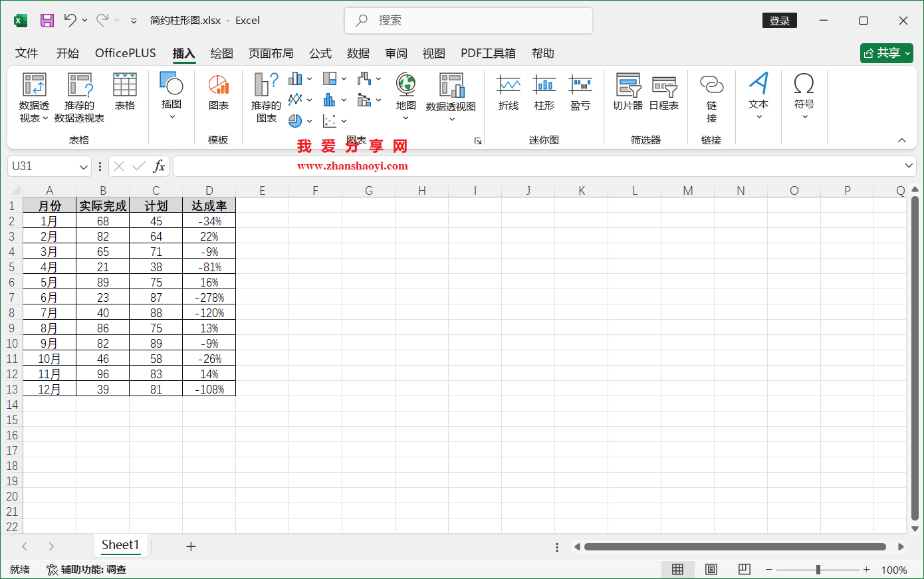This screenshot has width=924, height=579.
Task: Insert a 数据透视图 (PivotChart)
Action: click(x=452, y=96)
